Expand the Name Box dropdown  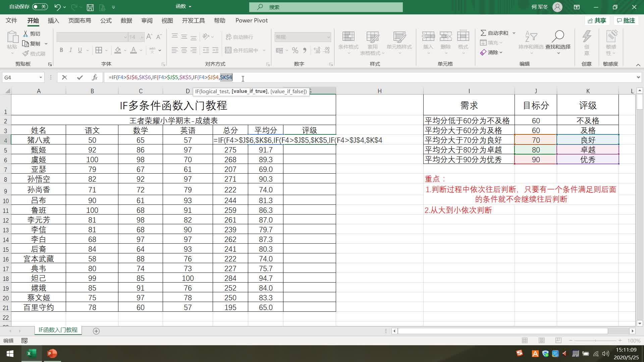coord(41,77)
